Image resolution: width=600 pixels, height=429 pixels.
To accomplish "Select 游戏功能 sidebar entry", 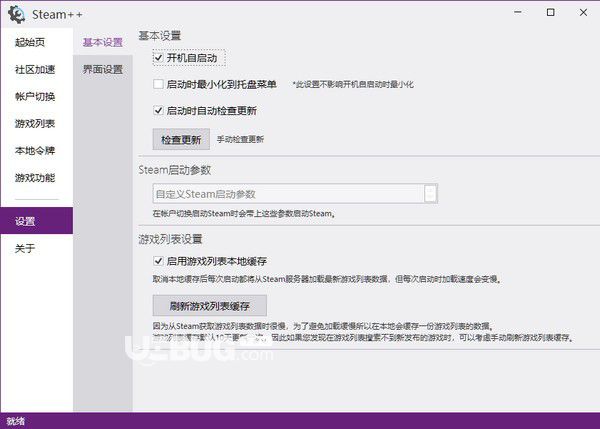I will pos(35,178).
